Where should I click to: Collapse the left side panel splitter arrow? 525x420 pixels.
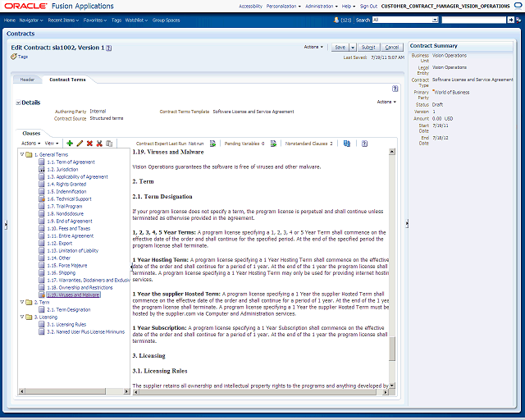pyautogui.click(x=6, y=225)
